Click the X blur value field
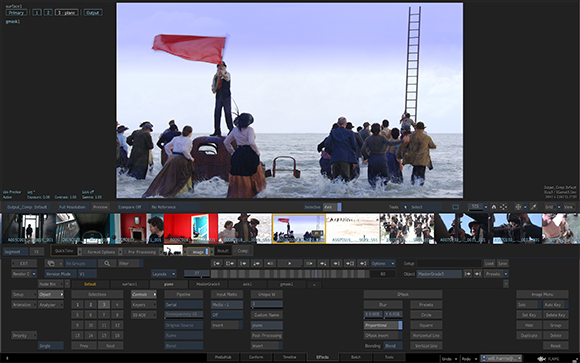Screen dimensions: 580x363 coord(373,315)
